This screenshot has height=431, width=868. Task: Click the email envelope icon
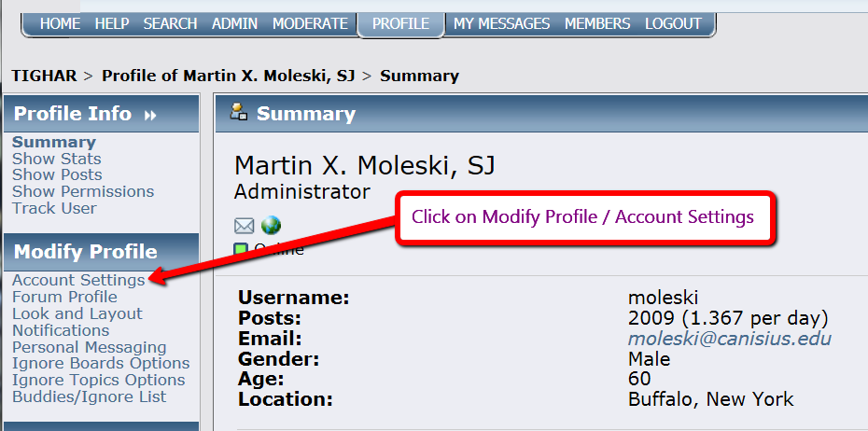point(244,226)
